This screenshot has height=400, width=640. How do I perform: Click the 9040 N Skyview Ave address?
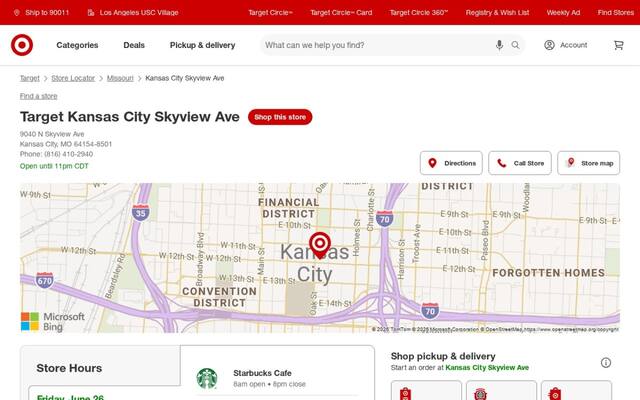coord(52,134)
